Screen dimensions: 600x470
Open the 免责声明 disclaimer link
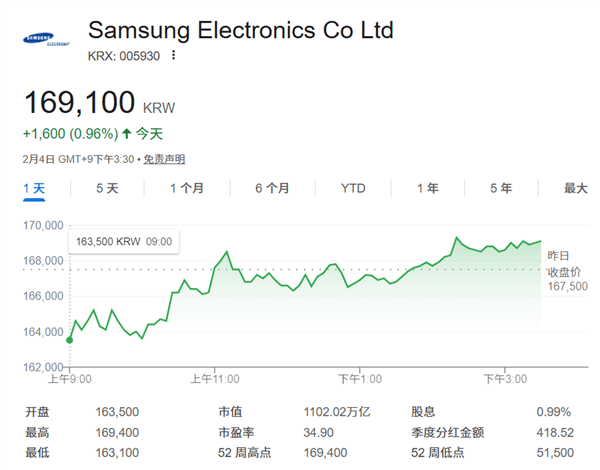coord(164,159)
